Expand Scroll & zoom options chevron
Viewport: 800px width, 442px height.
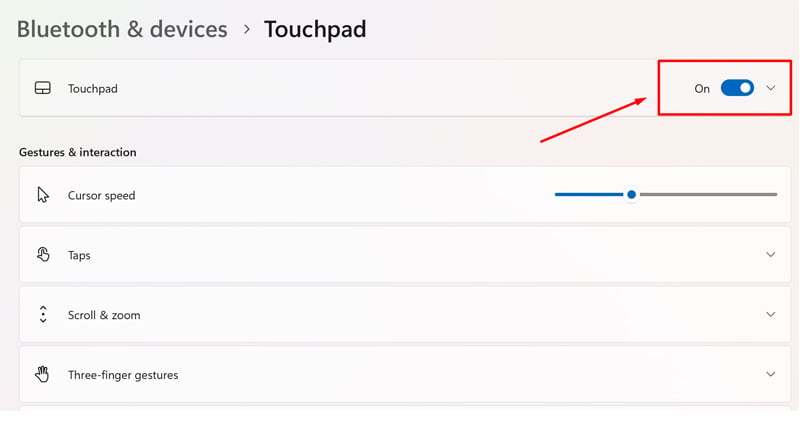coord(770,314)
